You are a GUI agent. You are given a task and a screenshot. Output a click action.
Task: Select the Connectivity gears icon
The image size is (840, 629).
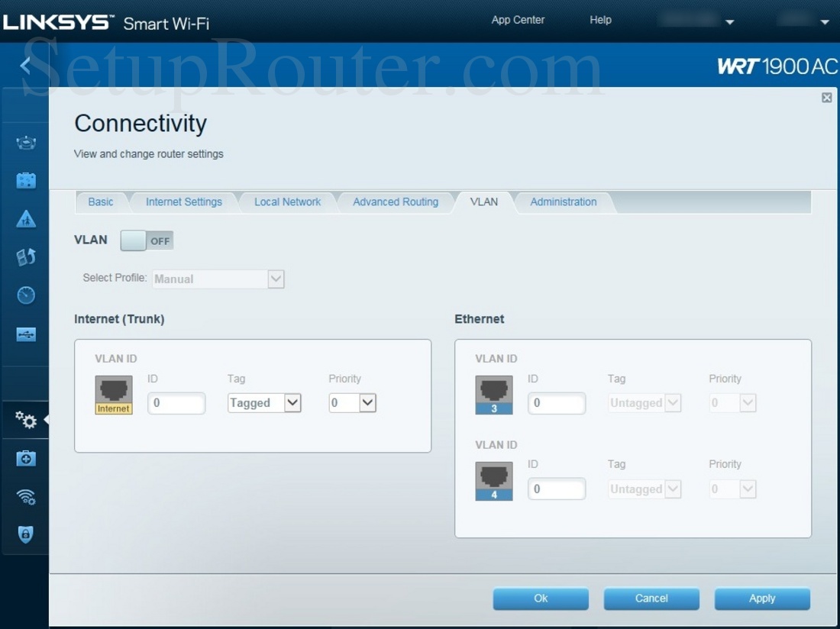click(26, 420)
